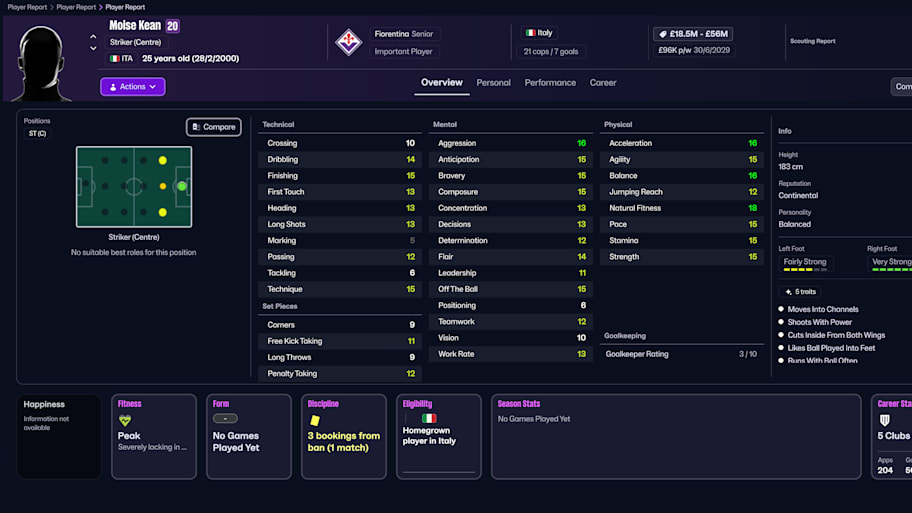
Task: Click the Eligibility Italian flag icon
Action: pos(429,418)
